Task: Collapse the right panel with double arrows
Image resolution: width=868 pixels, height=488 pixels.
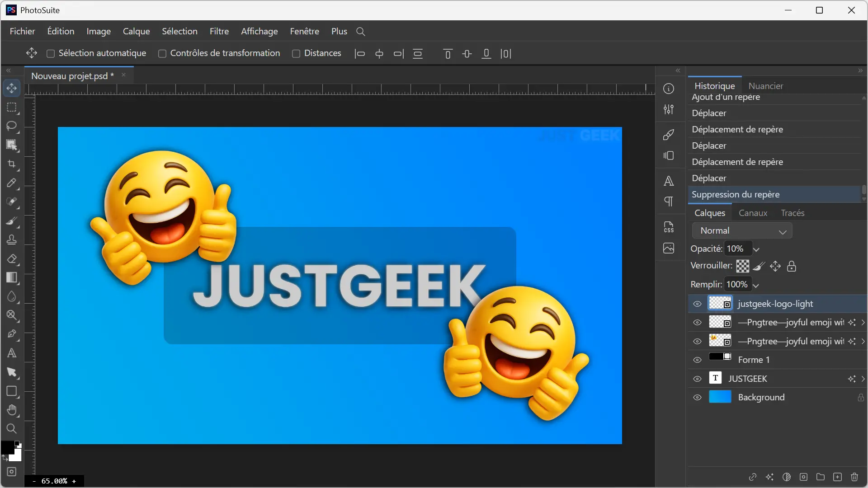Action: pyautogui.click(x=860, y=70)
